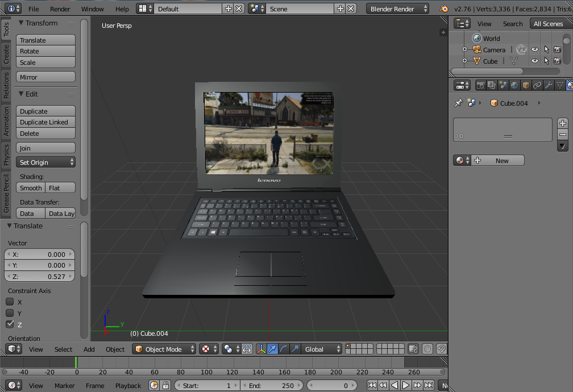Pin the properties context with pushpin icon
The width and height of the screenshot is (573, 392).
458,103
